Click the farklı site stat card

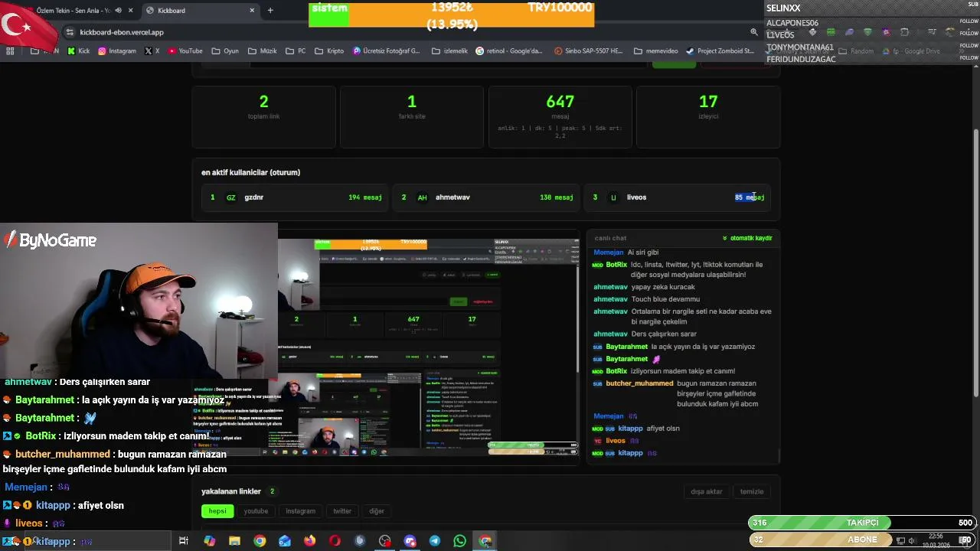coord(412,116)
